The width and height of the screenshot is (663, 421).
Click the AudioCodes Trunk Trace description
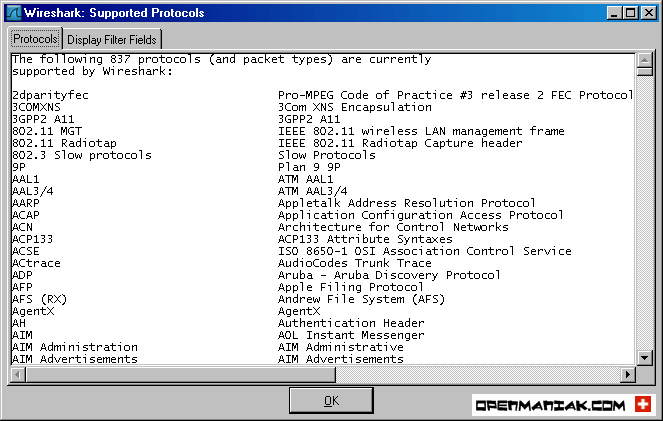(x=355, y=263)
